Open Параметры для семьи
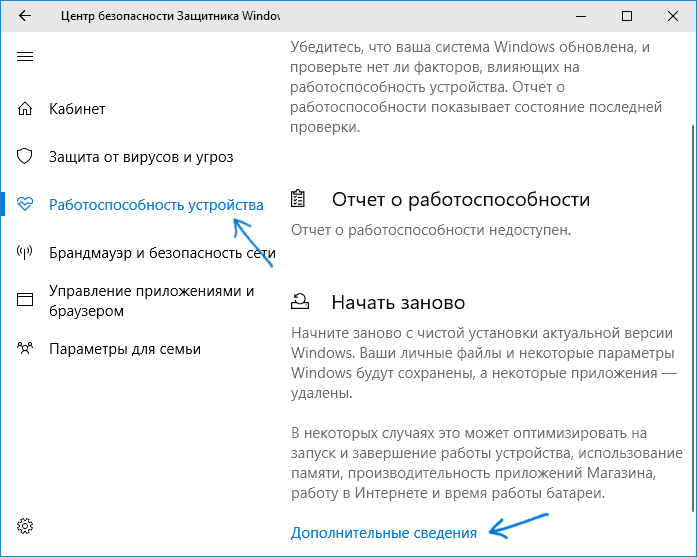The image size is (697, 557). point(125,349)
